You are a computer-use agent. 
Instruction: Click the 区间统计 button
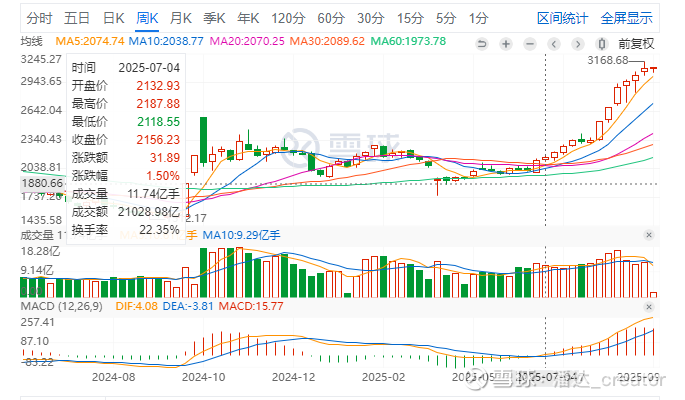(563, 18)
